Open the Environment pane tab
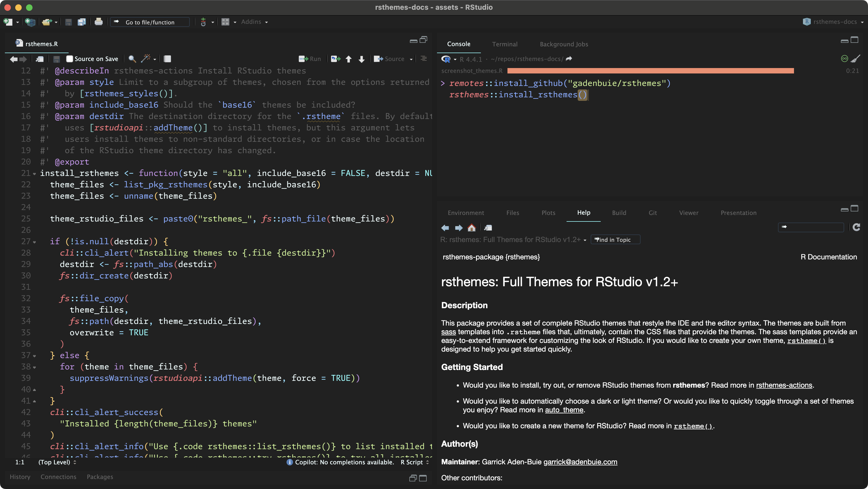This screenshot has width=868, height=489. click(x=466, y=213)
